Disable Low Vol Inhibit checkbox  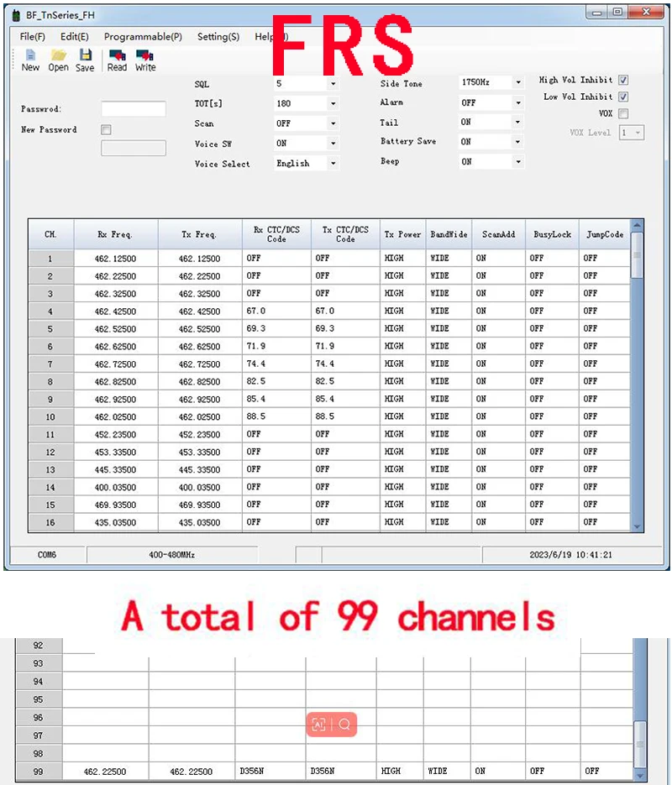click(x=623, y=97)
